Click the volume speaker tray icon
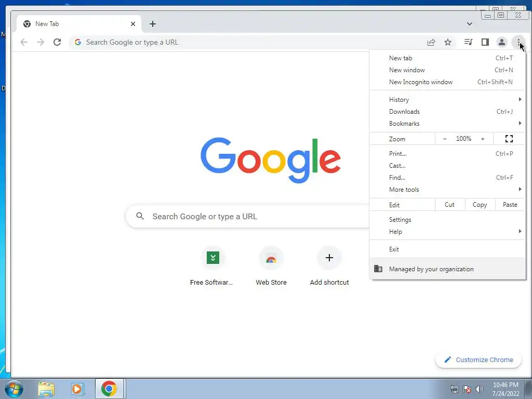This screenshot has width=532, height=399. tap(480, 389)
